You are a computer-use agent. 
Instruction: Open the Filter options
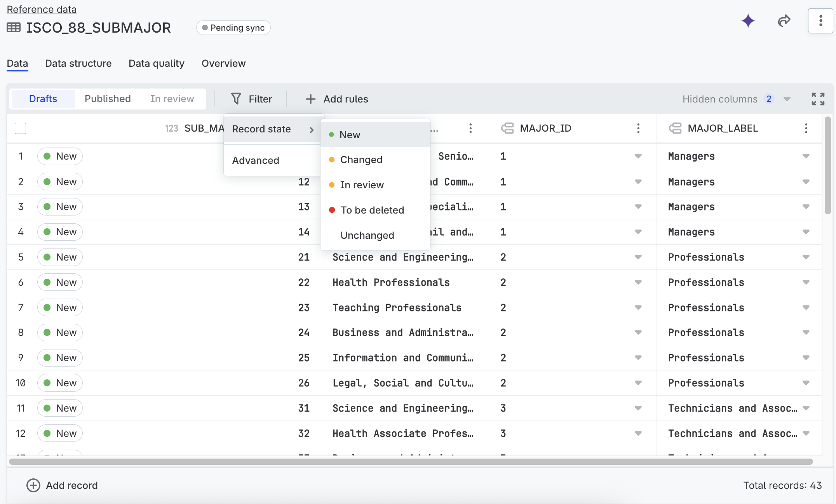[x=252, y=99]
